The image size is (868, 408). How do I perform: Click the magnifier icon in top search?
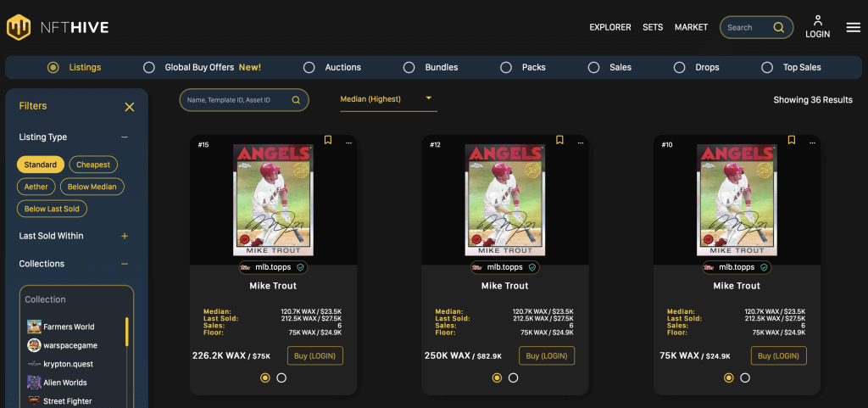[778, 27]
